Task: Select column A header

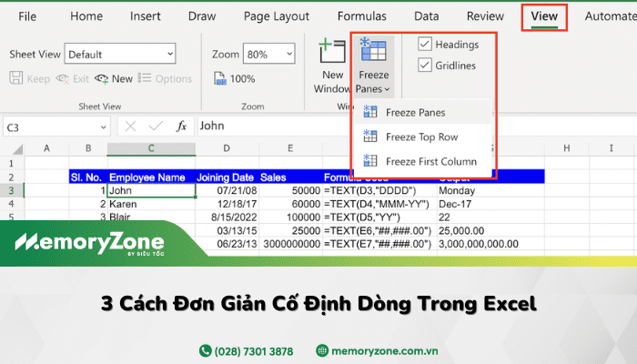Action: click(x=46, y=148)
